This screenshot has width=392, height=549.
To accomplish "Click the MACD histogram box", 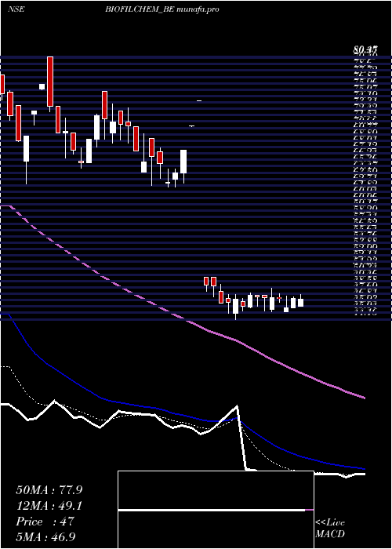I will [x=216, y=510].
